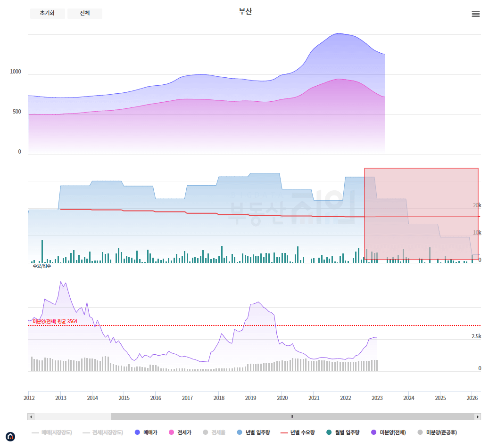The height and width of the screenshot is (448, 489).
Task: Click the home logo icon at the bottom left
Action: coord(10,437)
